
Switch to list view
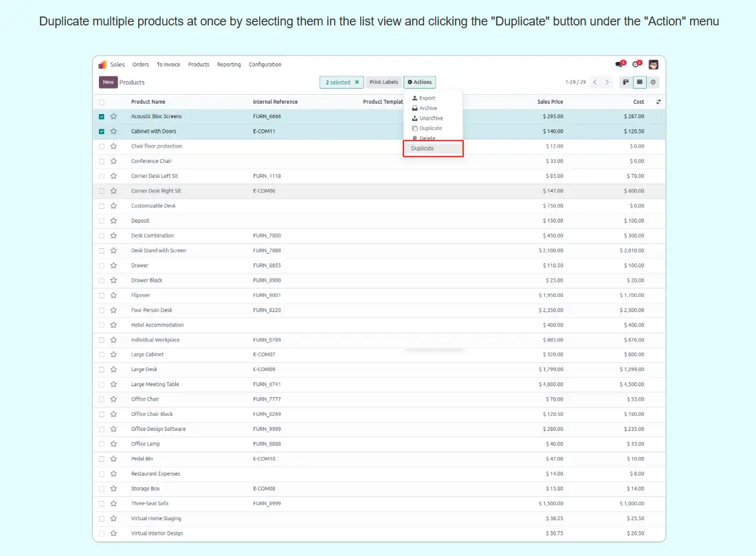(640, 82)
